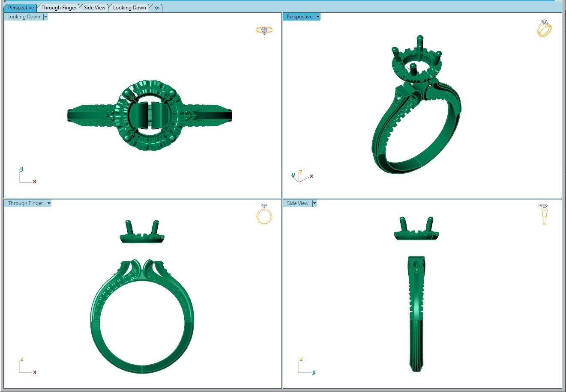
Task: Select the halo head in Looking Down viewport
Action: tap(149, 115)
